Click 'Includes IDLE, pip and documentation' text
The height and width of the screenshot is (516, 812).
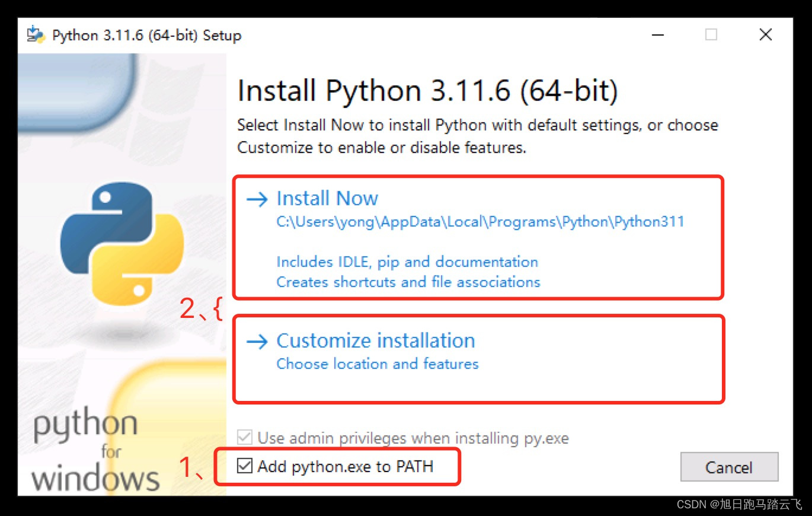pos(407,262)
